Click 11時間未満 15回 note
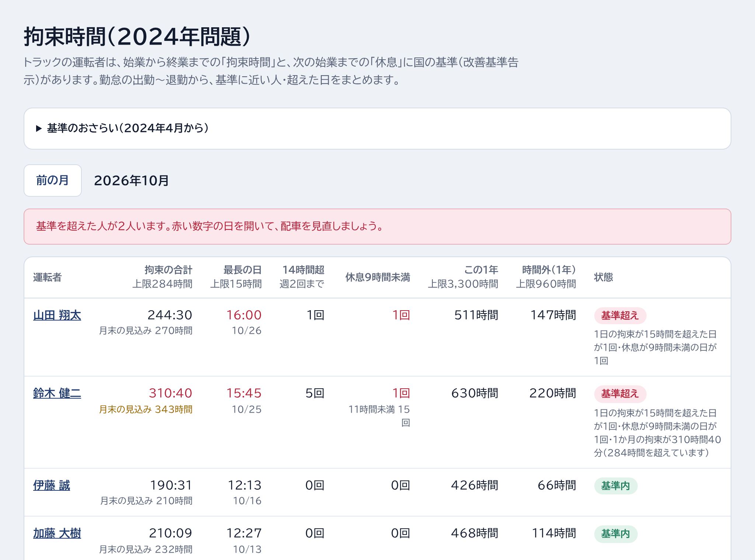The height and width of the screenshot is (560, 755). [379, 416]
